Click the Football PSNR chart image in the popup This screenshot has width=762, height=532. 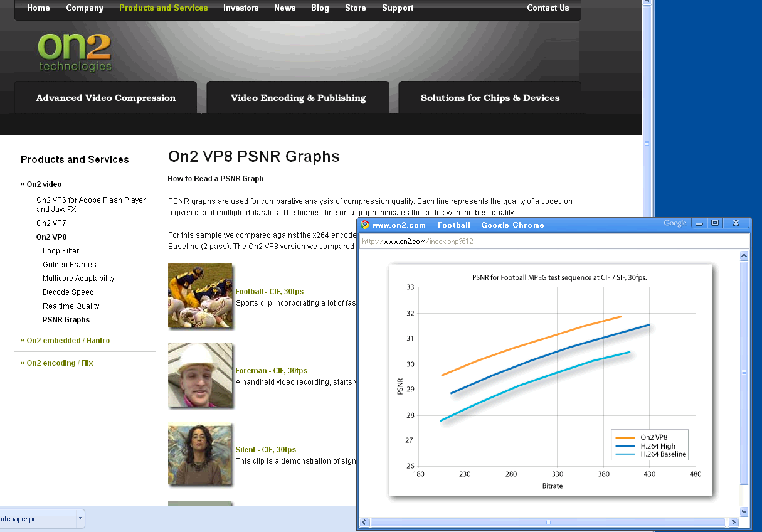click(551, 380)
